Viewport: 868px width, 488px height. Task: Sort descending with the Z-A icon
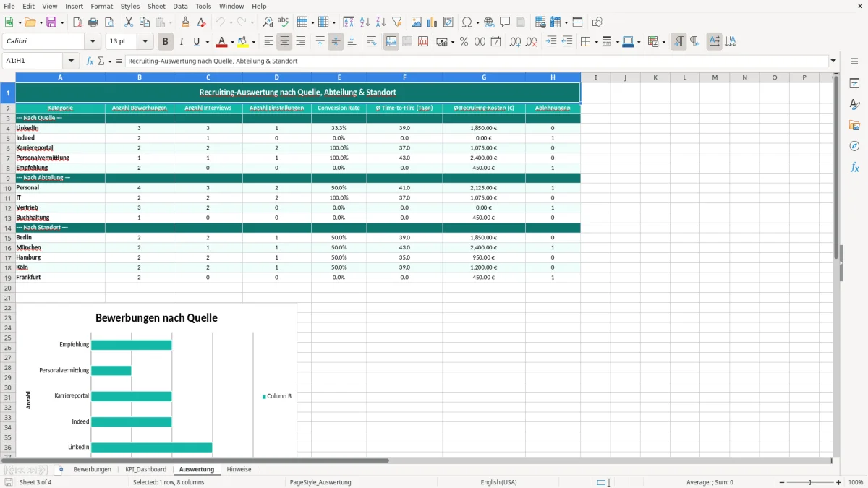(381, 22)
